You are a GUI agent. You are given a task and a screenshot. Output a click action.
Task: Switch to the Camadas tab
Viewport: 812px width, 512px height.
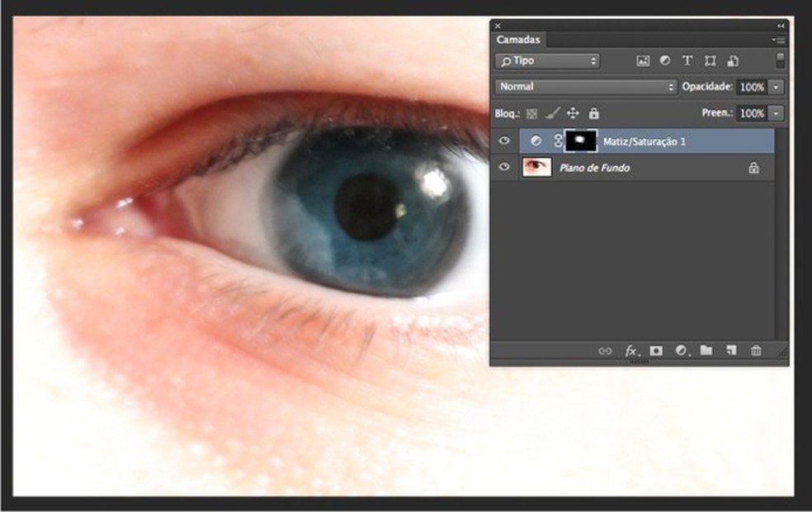518,40
